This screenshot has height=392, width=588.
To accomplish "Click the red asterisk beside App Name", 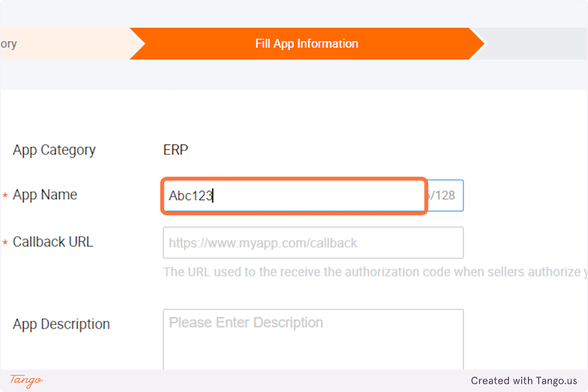I will [6, 197].
